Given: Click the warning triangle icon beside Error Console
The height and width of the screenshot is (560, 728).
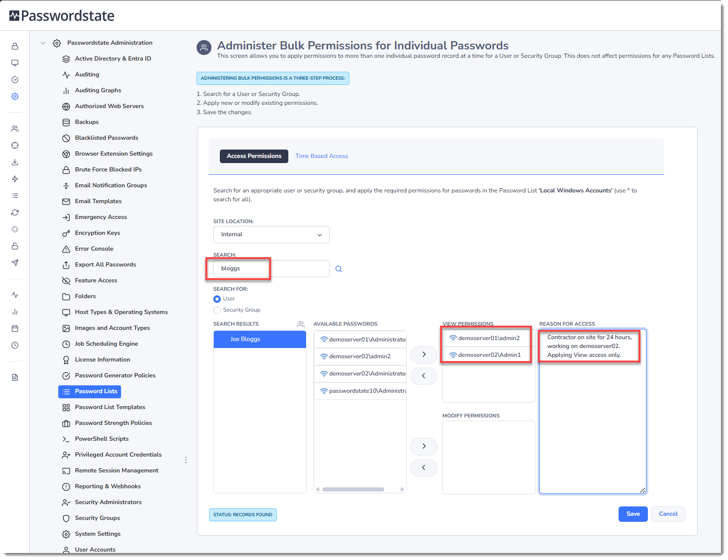Looking at the screenshot, I should (x=66, y=249).
